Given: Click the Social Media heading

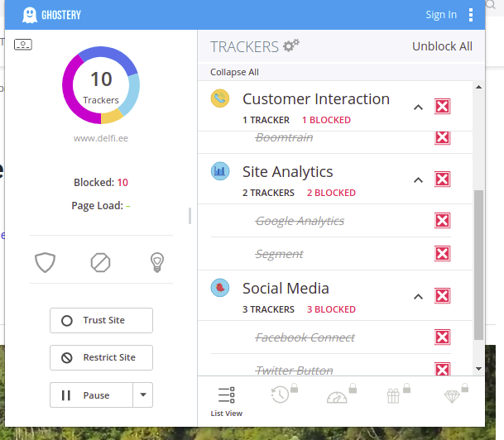Looking at the screenshot, I should pos(286,289).
